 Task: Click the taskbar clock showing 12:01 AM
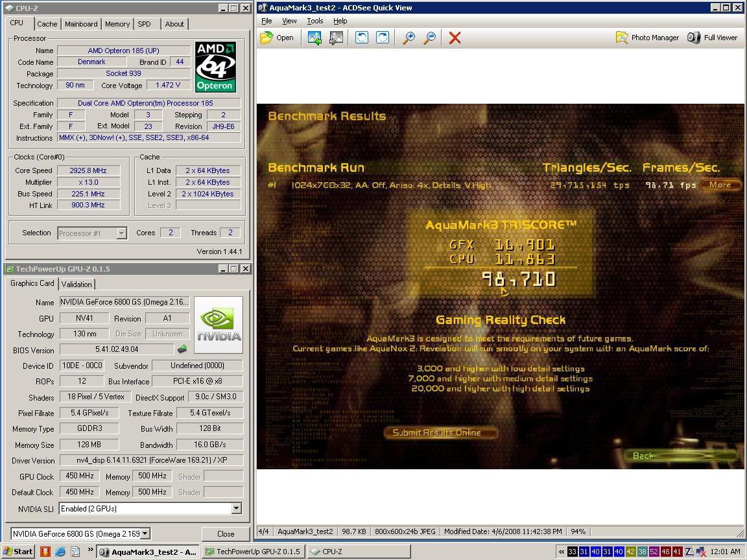coord(725,552)
